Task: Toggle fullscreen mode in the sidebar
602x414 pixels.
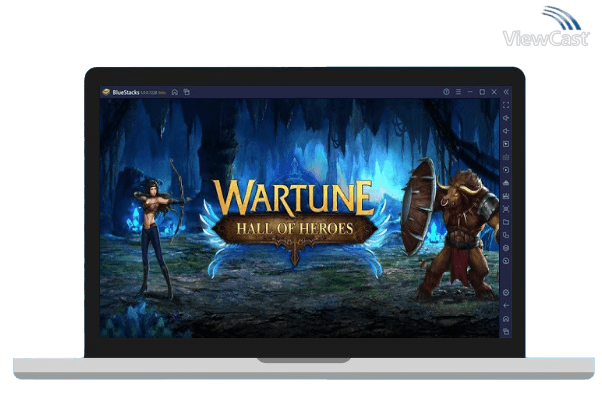Action: tap(506, 105)
